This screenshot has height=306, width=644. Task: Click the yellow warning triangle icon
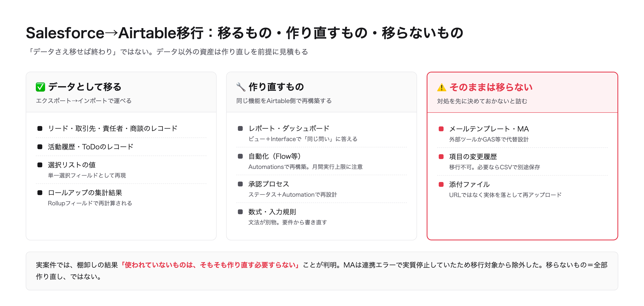click(442, 87)
